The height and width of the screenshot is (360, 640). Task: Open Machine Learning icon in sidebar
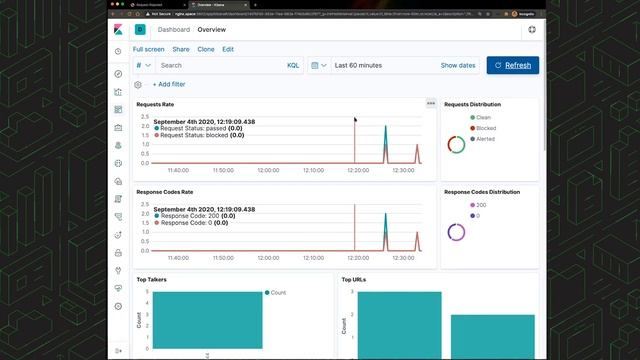(118, 163)
